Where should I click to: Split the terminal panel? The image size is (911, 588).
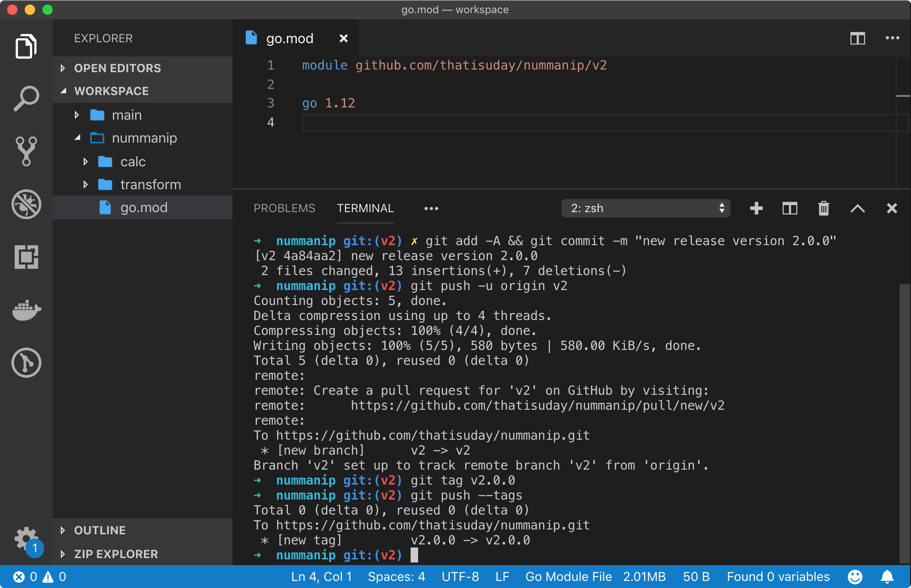790,208
